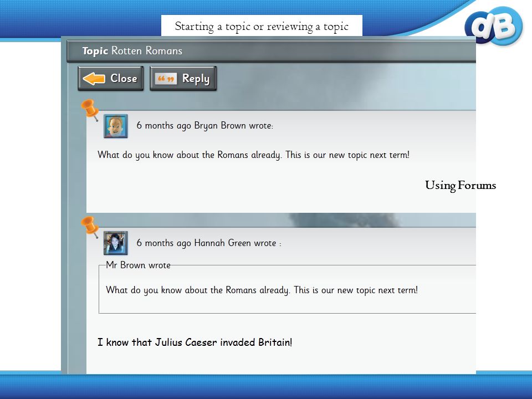The width and height of the screenshot is (532, 399).
Task: Click the 'Starting a topic or reviewing a topic' heading
Action: coord(262,26)
